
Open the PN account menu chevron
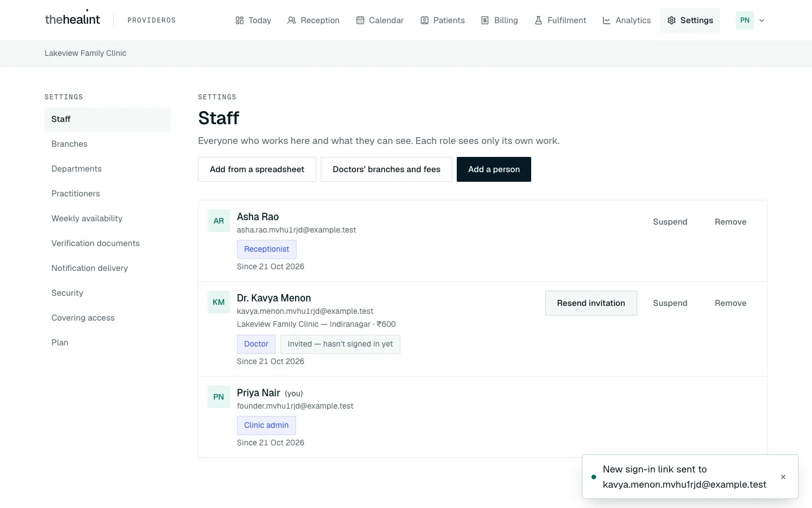762,20
